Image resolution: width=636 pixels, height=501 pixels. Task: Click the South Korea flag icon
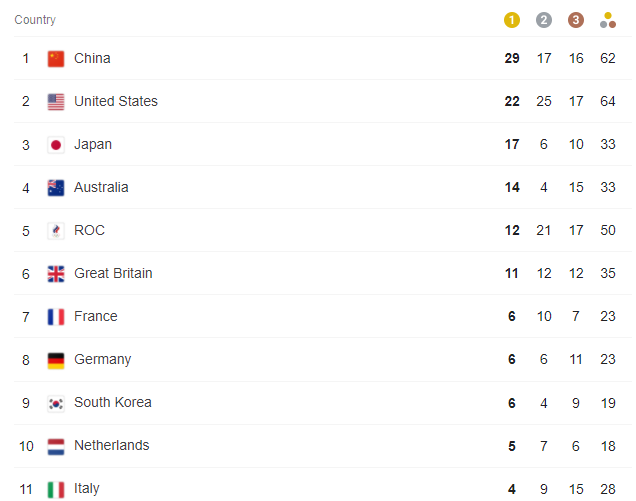[x=56, y=403]
